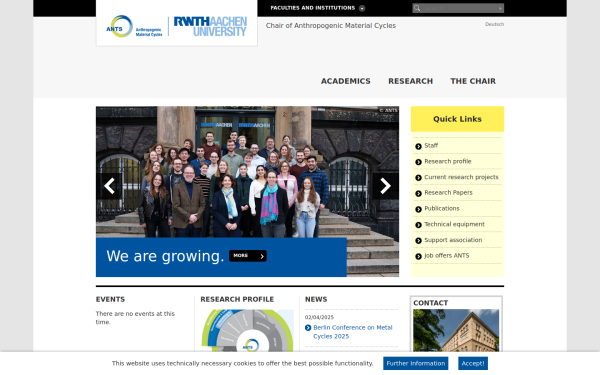Show previous slide with left arrow
This screenshot has height=375, width=600.
click(x=109, y=186)
